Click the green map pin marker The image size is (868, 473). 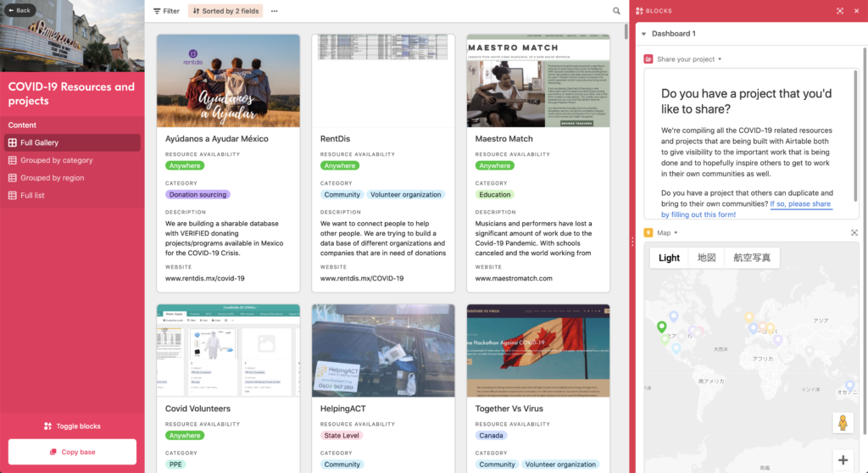pos(661,327)
